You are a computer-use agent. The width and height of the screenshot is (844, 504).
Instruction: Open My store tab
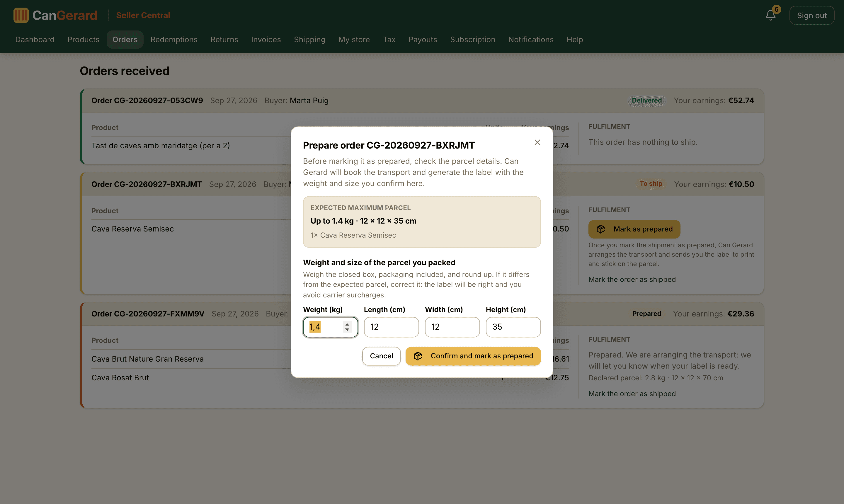click(354, 40)
